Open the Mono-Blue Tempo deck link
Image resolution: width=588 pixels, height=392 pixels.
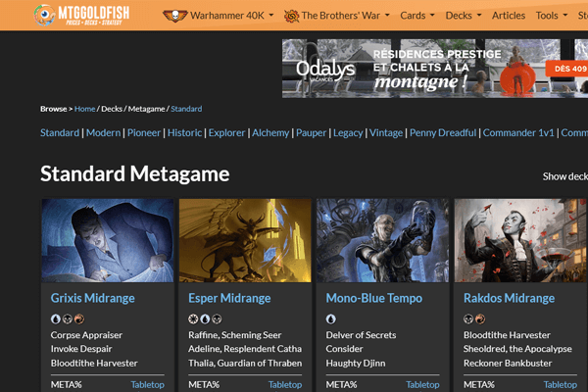point(374,298)
